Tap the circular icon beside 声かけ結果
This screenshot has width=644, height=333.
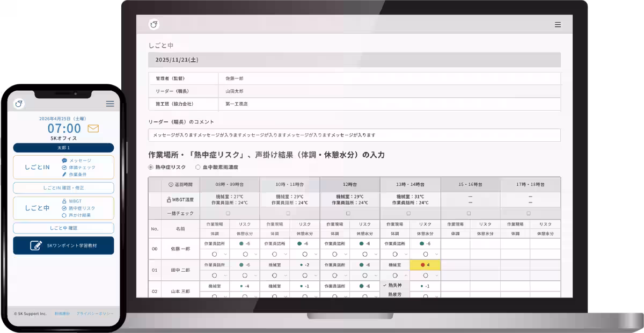(64, 215)
